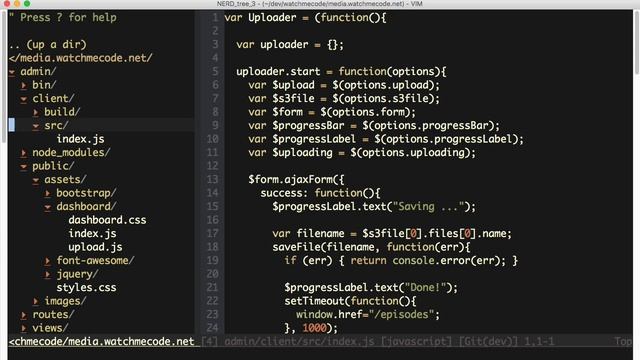This screenshot has width=640, height=360.
Task: Open dashboard.css in the tree
Action: point(107,220)
